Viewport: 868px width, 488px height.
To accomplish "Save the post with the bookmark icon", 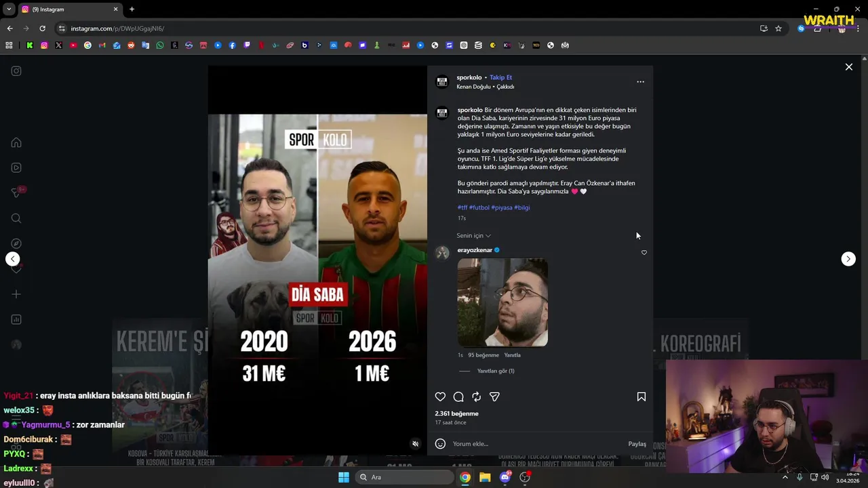I will click(x=641, y=396).
